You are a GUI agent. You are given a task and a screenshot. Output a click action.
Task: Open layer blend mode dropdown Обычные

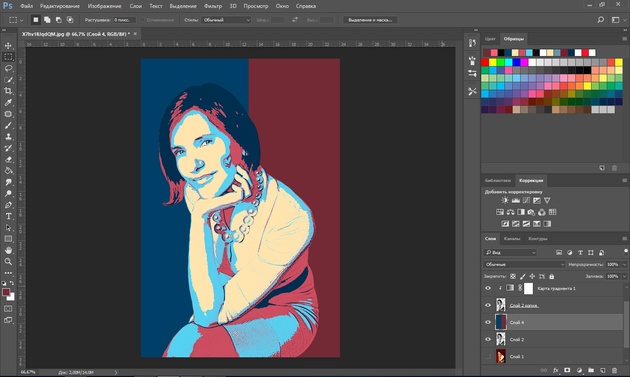[524, 264]
